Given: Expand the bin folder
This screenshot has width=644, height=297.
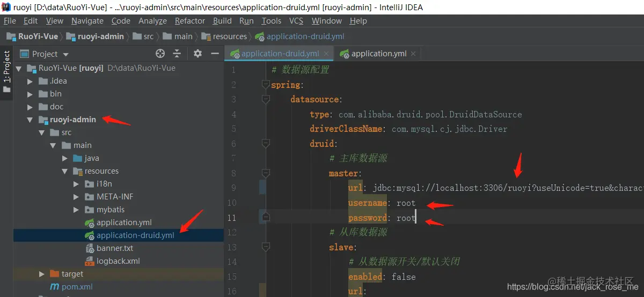Looking at the screenshot, I should [31, 94].
